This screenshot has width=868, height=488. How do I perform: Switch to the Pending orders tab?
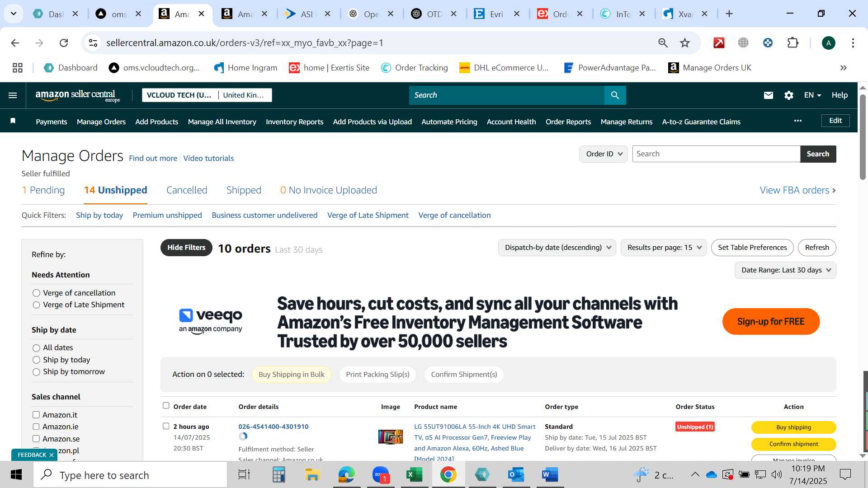point(43,190)
